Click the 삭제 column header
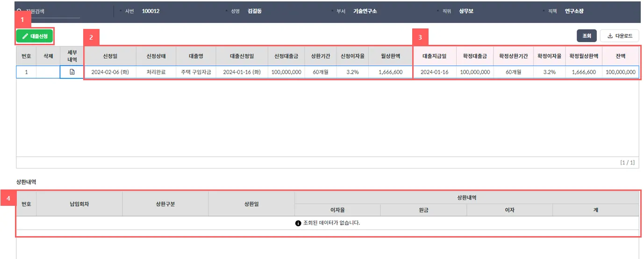Screen dimensions: 644x259 48,56
